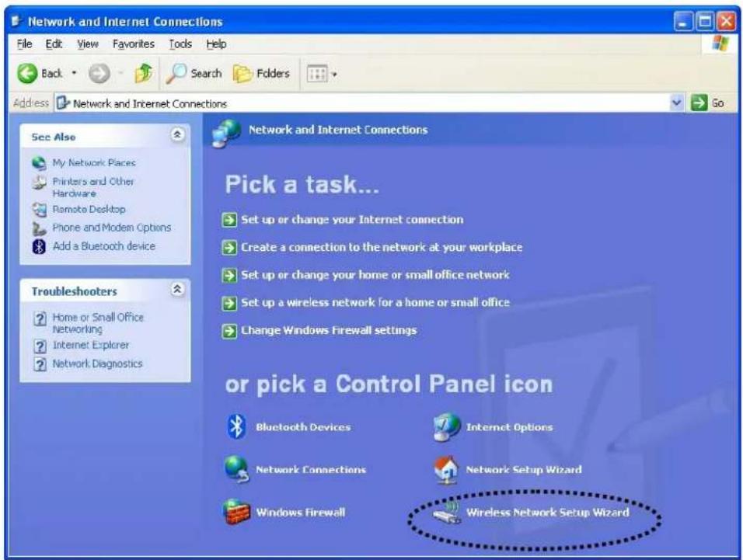Click the Views grid icon
Screen dimensions: 743x560
point(317,74)
